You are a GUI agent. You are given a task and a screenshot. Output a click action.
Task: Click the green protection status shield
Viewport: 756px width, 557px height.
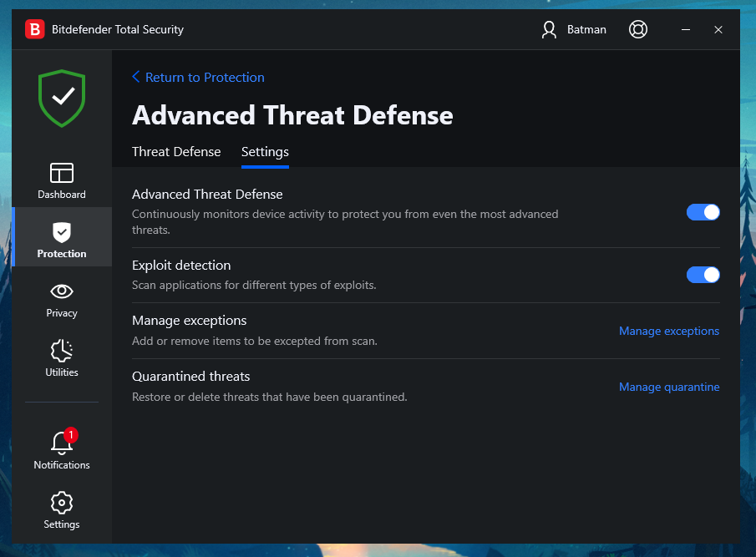(61, 97)
